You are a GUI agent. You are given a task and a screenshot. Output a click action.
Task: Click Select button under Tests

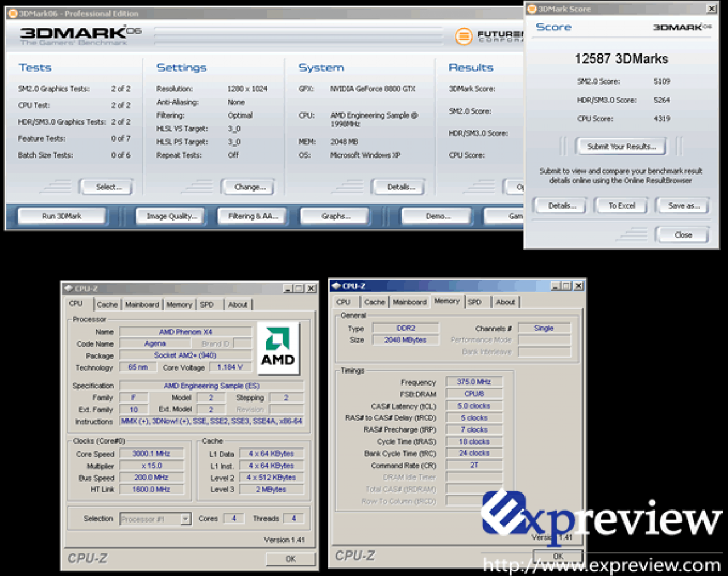107,187
